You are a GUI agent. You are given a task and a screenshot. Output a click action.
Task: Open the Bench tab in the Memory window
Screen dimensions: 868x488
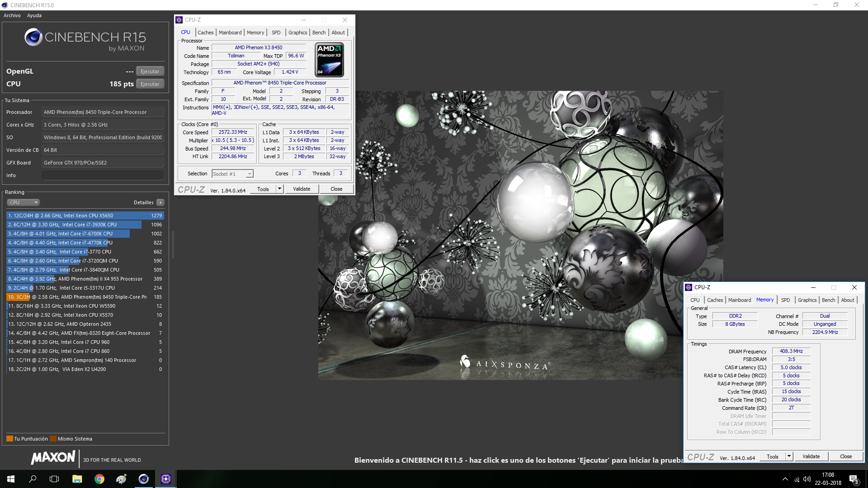[x=829, y=300]
